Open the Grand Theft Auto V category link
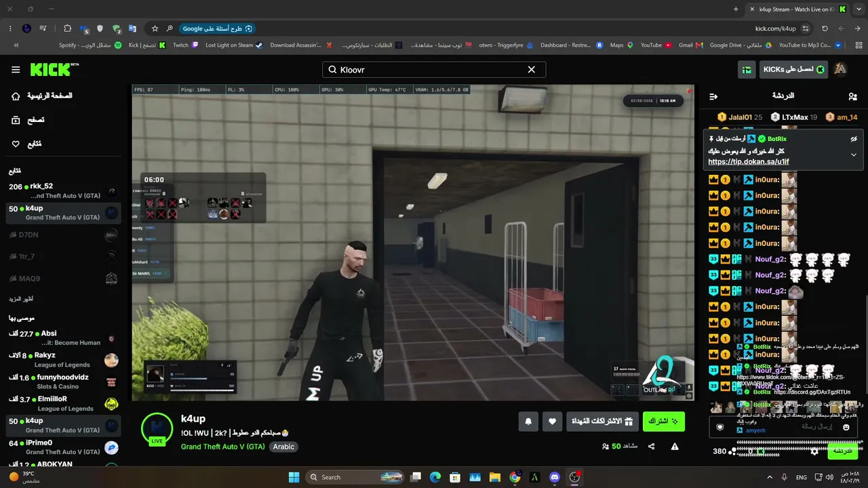 point(223,447)
